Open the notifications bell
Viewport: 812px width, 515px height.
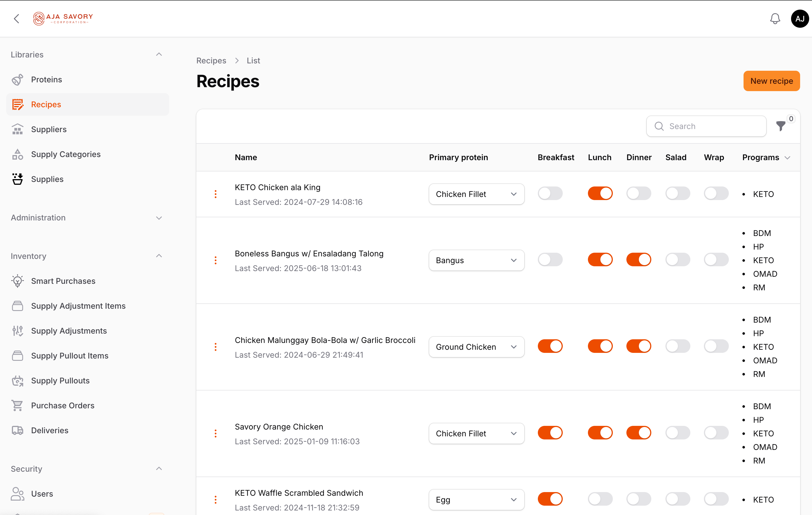click(775, 19)
